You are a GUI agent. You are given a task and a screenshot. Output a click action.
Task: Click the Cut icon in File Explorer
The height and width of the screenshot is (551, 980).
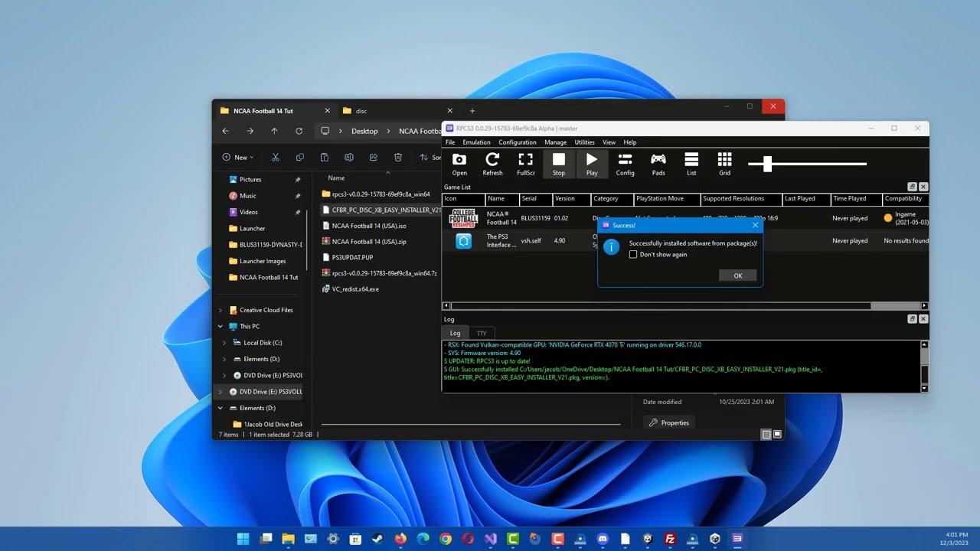pyautogui.click(x=276, y=158)
